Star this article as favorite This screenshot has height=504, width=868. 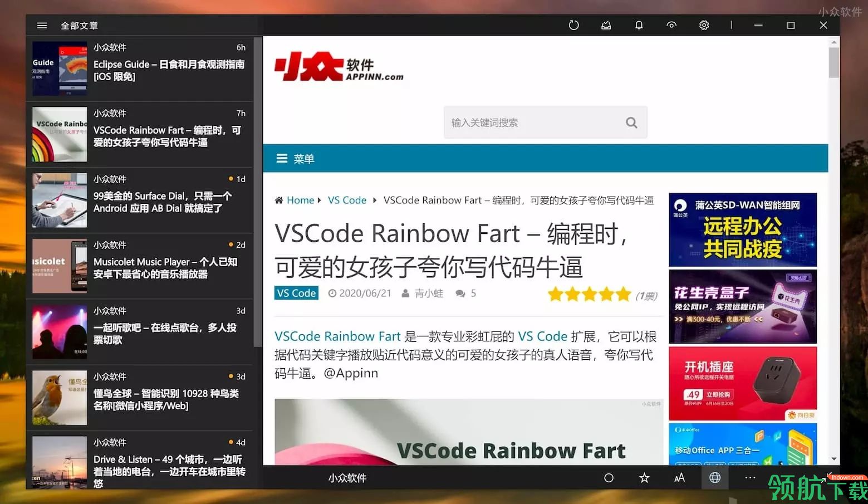[644, 478]
